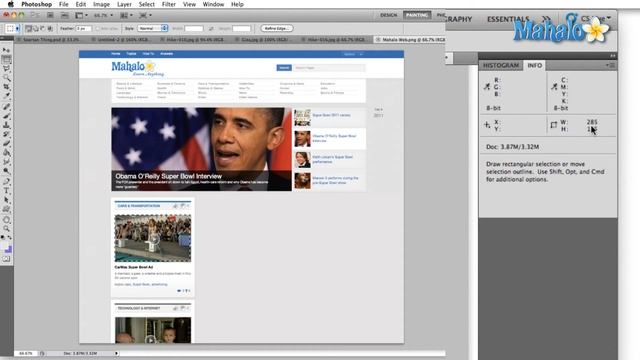
Task: Click the swap width and height icon
Action: pos(211,29)
